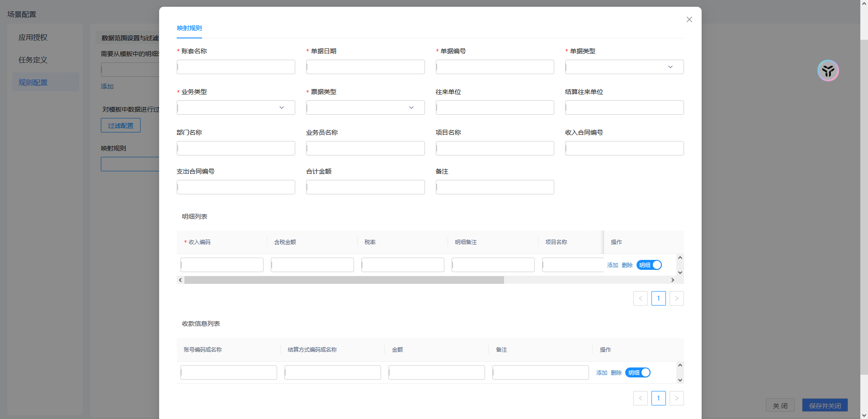
Task: Toggle the 明细 switch in 明细列表 row
Action: (649, 265)
